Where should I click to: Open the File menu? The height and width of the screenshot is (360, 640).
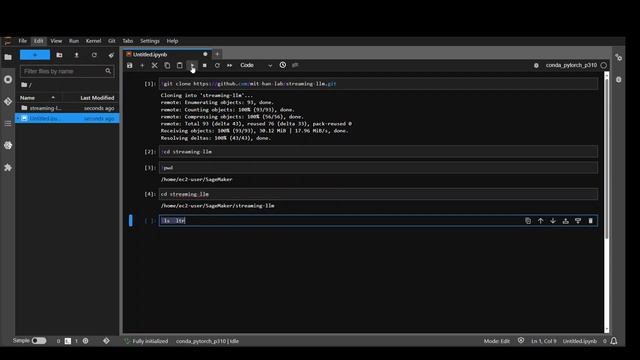click(23, 41)
